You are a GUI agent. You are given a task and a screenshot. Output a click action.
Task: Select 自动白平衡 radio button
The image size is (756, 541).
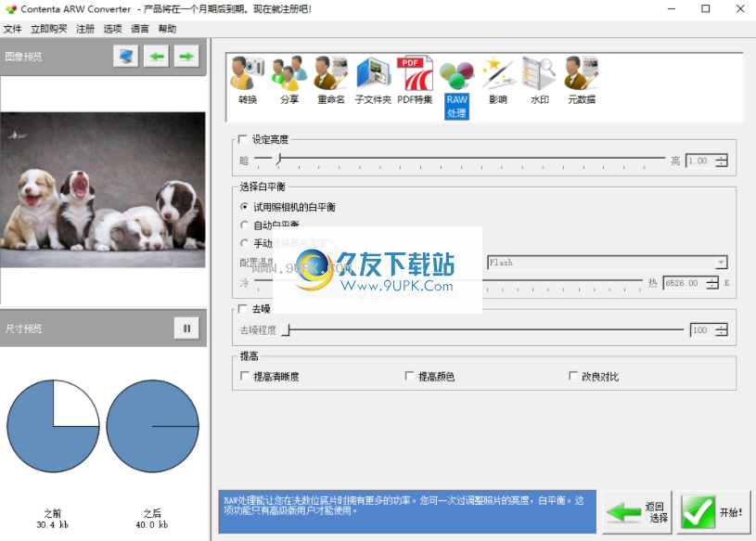click(x=245, y=225)
